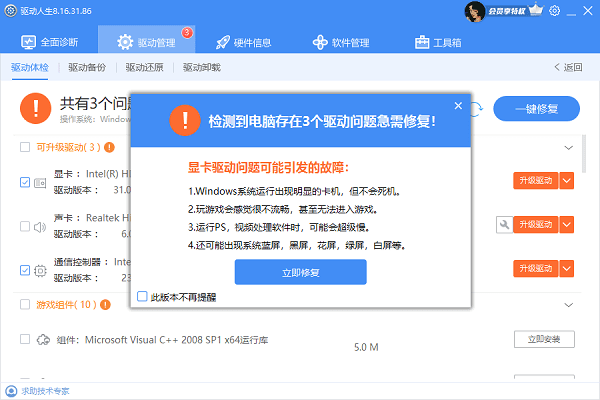Open the 全面诊断 tab
600x400 pixels.
click(x=49, y=42)
